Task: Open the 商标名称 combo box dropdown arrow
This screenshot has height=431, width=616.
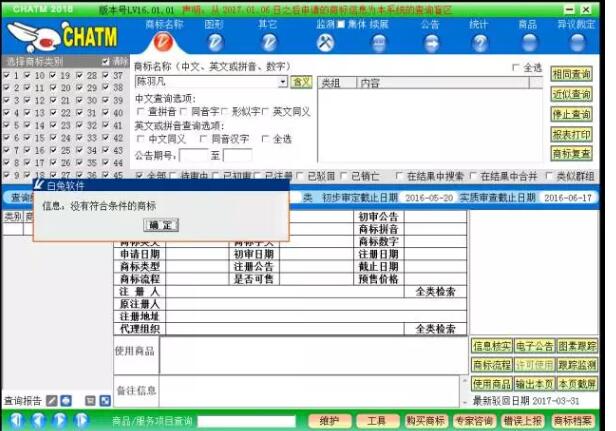Action: (x=282, y=82)
